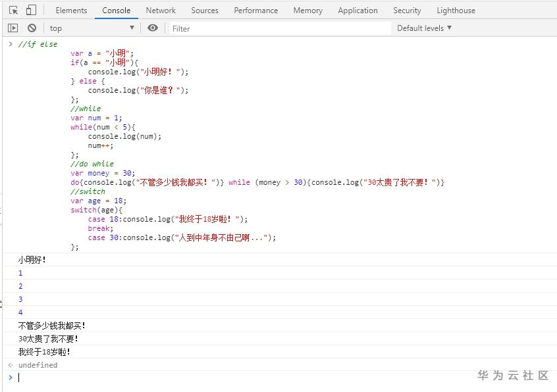Click the 'switch(age){' code line

[96, 210]
